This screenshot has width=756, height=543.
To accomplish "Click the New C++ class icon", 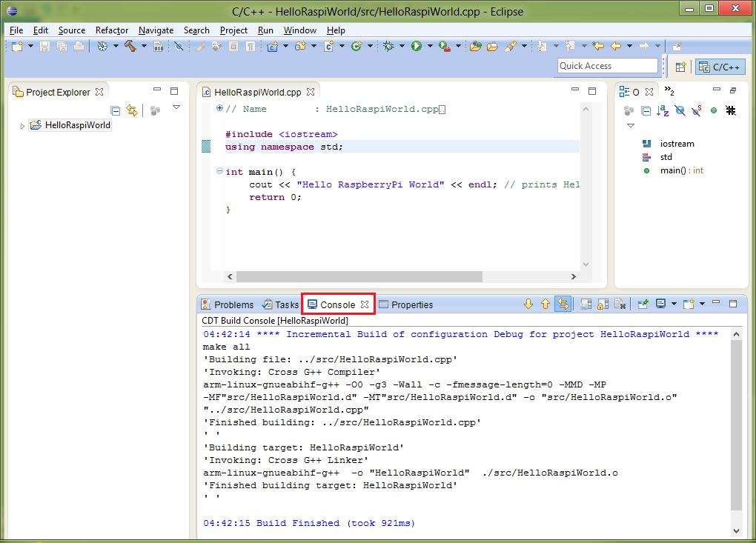I will pyautogui.click(x=357, y=46).
